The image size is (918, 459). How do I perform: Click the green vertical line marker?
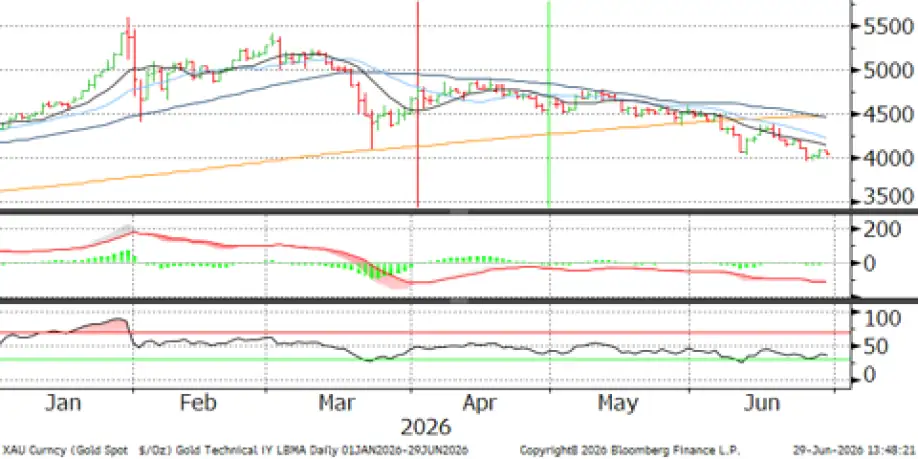pos(549,104)
